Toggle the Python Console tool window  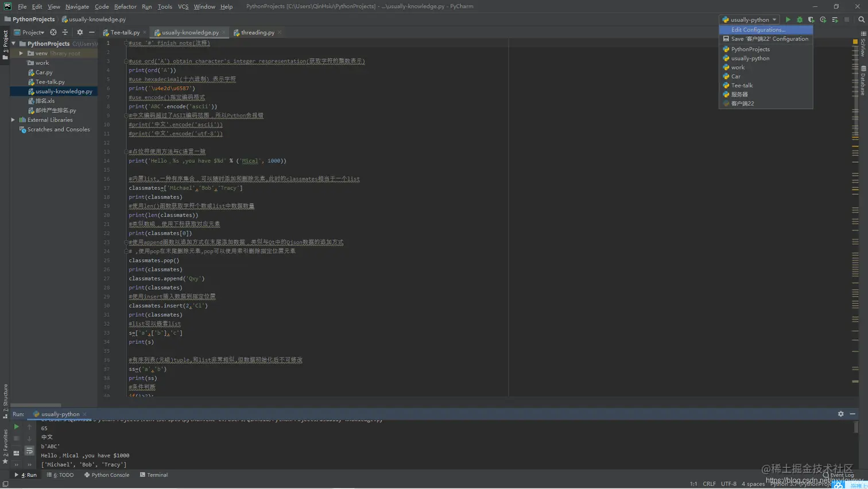[x=107, y=475]
